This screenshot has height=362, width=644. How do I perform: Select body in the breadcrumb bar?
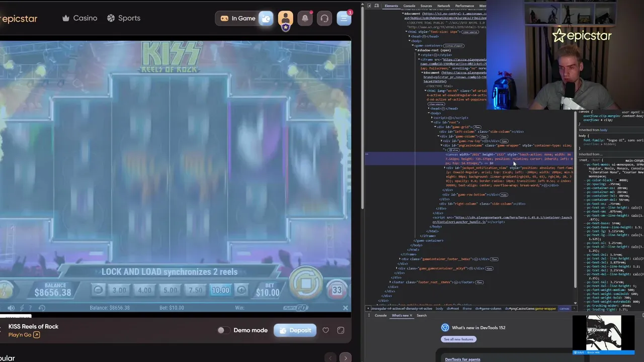tap(439, 308)
